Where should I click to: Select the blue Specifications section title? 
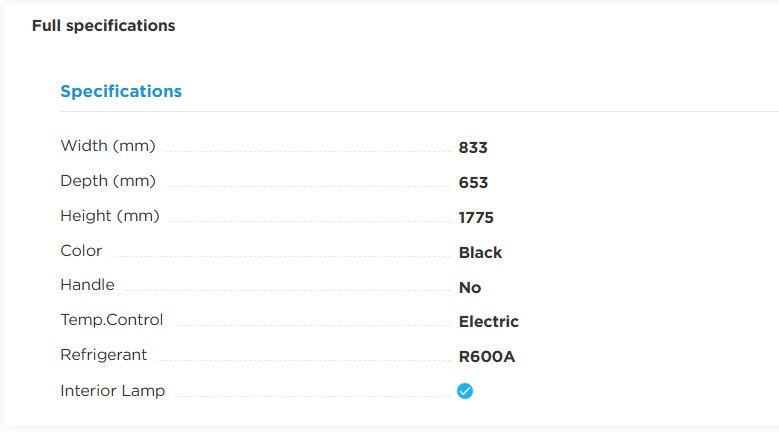click(121, 91)
